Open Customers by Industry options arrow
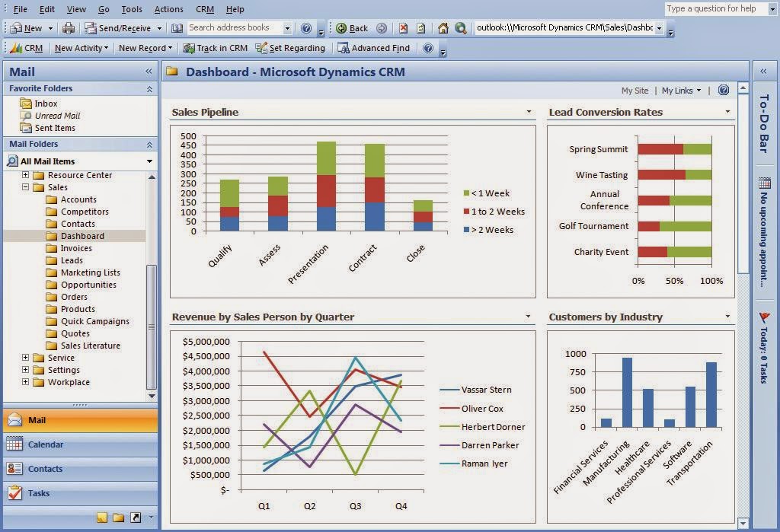Viewport: 780px width, 532px height. pos(727,316)
